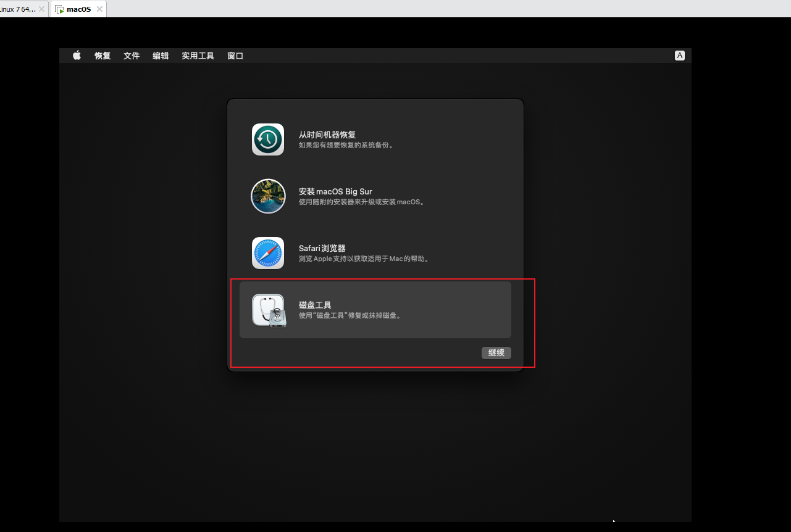Click the Disk Utility stethoscope icon
This screenshot has height=532, width=791.
click(x=269, y=310)
